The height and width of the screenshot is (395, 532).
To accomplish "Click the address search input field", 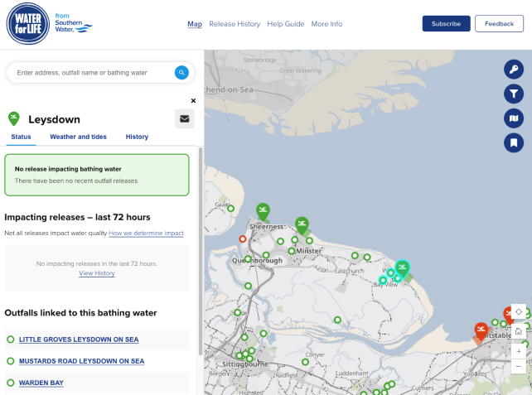I will [x=91, y=73].
